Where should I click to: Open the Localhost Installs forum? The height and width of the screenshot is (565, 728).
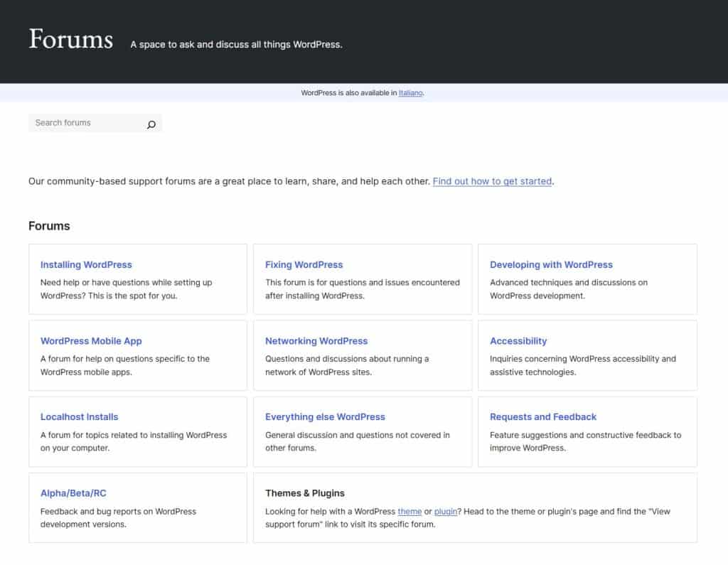pyautogui.click(x=79, y=417)
